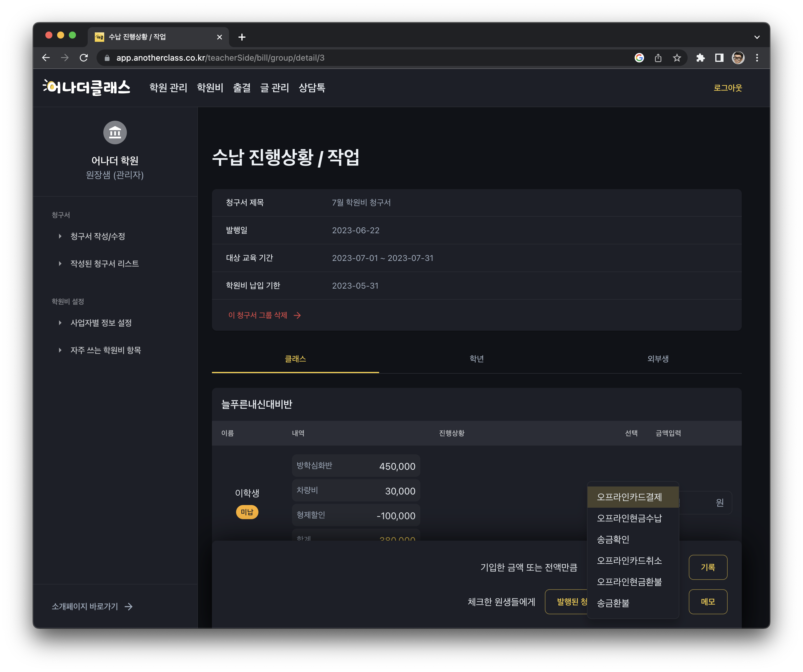Expand 사업자별 정보 설정 sidebar item
This screenshot has height=672, width=803.
(101, 323)
